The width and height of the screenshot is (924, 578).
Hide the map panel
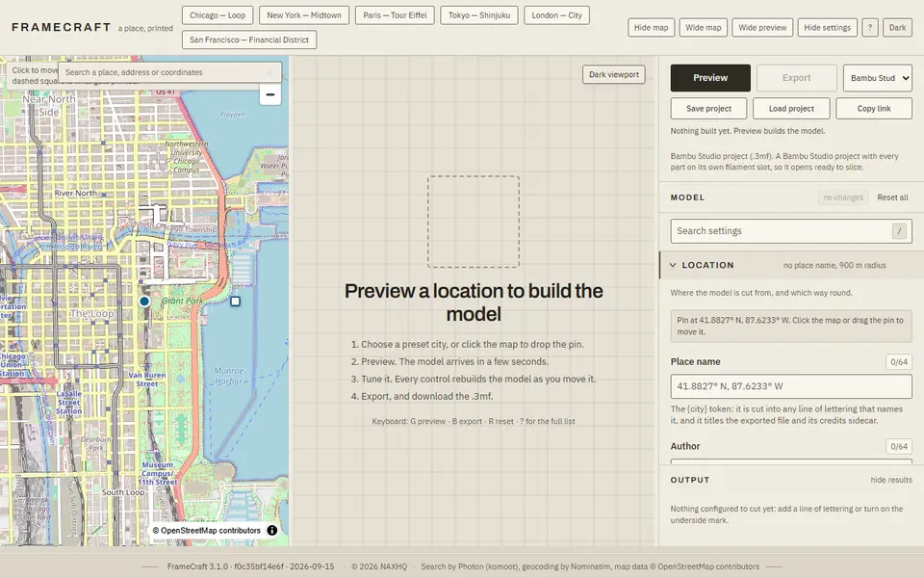point(651,28)
